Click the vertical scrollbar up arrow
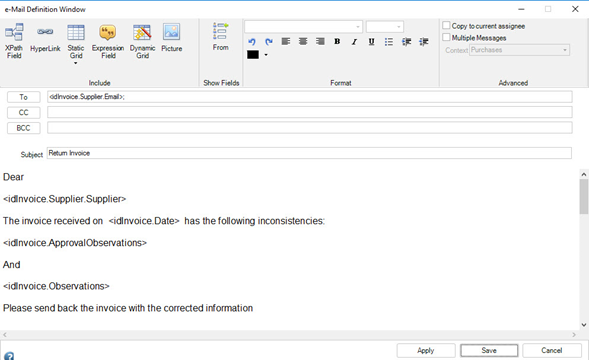Screen dimensions: 589x360 pyautogui.click(x=583, y=174)
